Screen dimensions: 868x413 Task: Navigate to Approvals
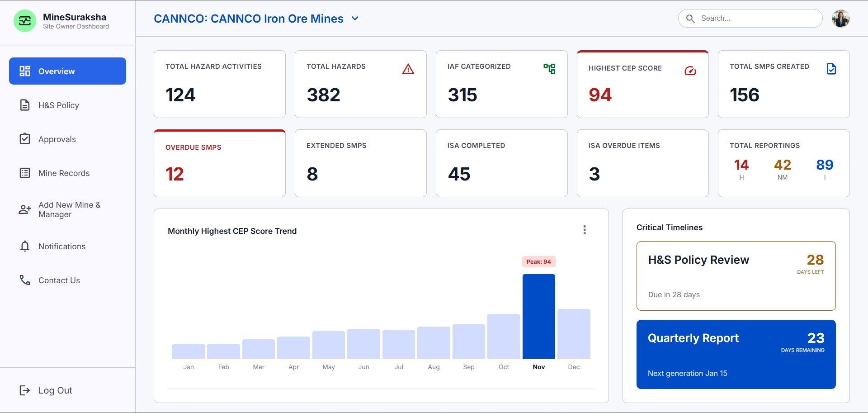(x=67, y=139)
